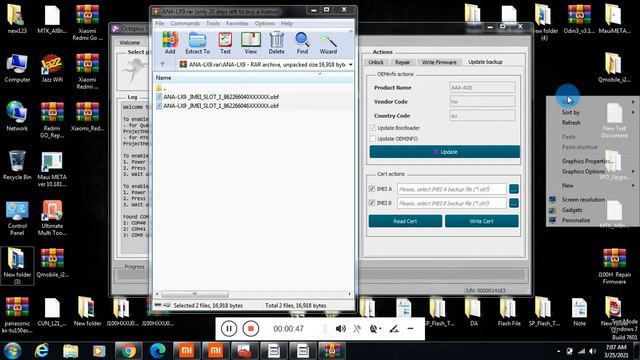Viewport: 640px width, 360px height.
Task: Open Google Chrome from the taskbar
Action: [x=128, y=351]
